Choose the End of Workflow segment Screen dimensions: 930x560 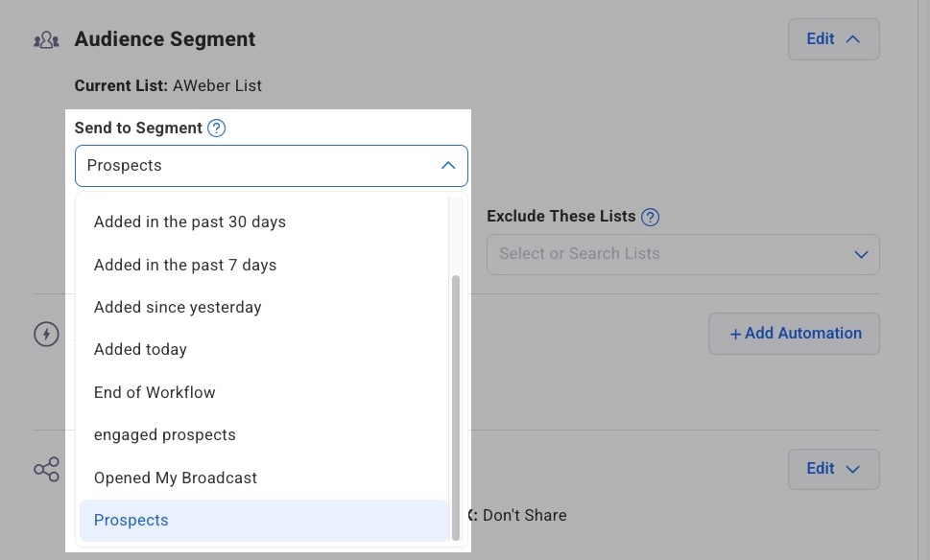(x=155, y=392)
